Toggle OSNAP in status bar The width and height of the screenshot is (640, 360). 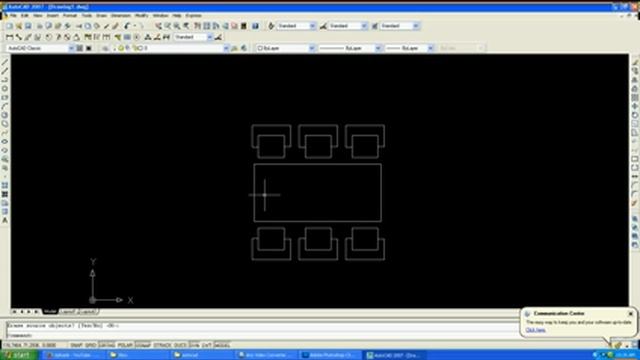(143, 345)
